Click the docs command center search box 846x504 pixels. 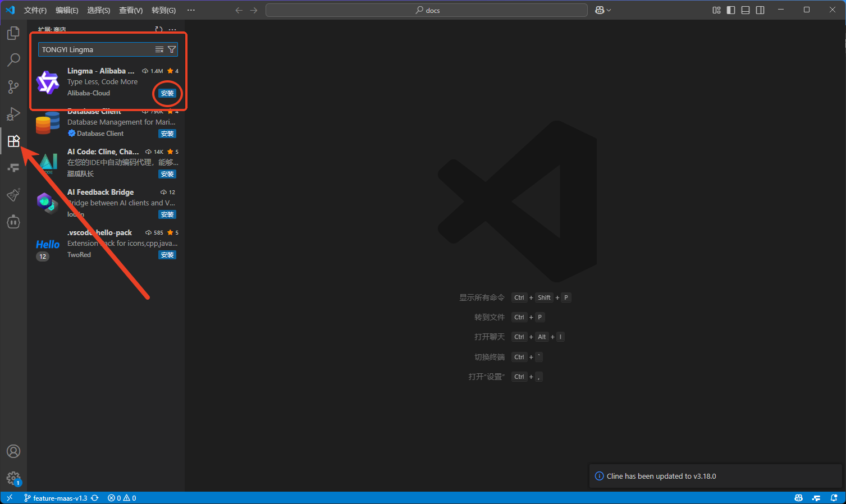[x=427, y=10]
